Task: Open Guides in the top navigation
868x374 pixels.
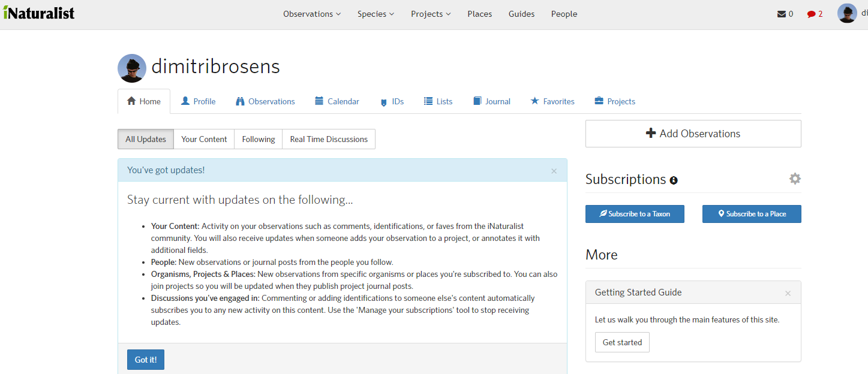Action: [x=521, y=14]
